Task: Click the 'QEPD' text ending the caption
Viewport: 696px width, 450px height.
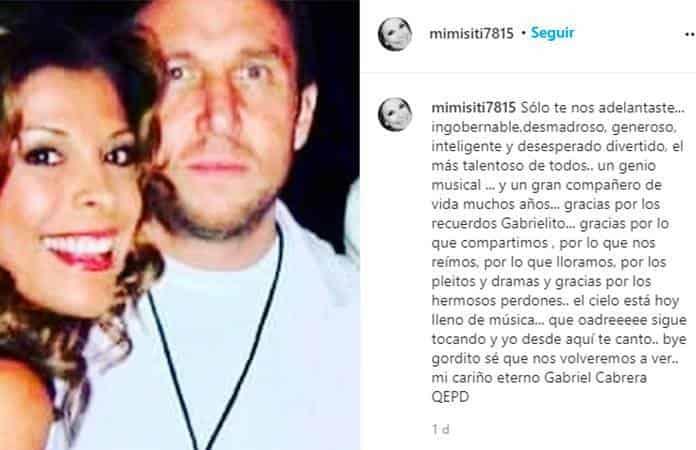Action: (450, 397)
